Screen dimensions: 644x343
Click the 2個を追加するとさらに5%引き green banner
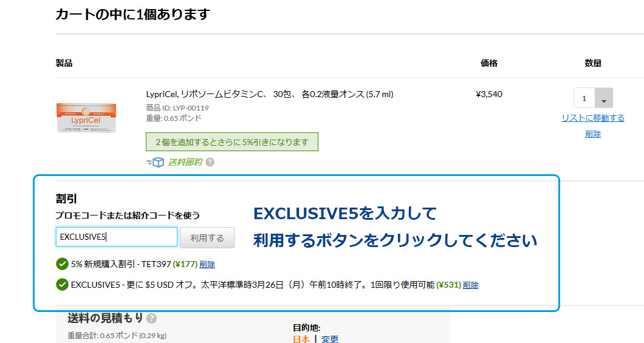tap(231, 142)
